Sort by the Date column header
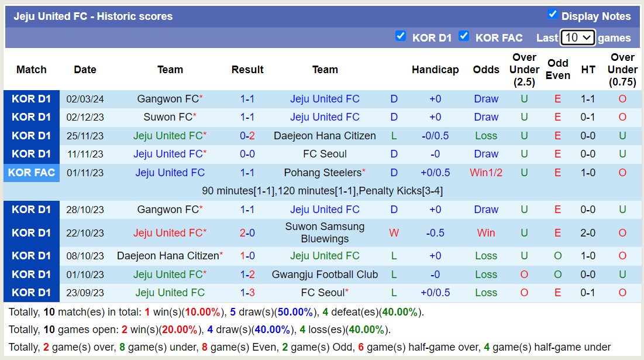This screenshot has height=360, width=644. click(85, 69)
